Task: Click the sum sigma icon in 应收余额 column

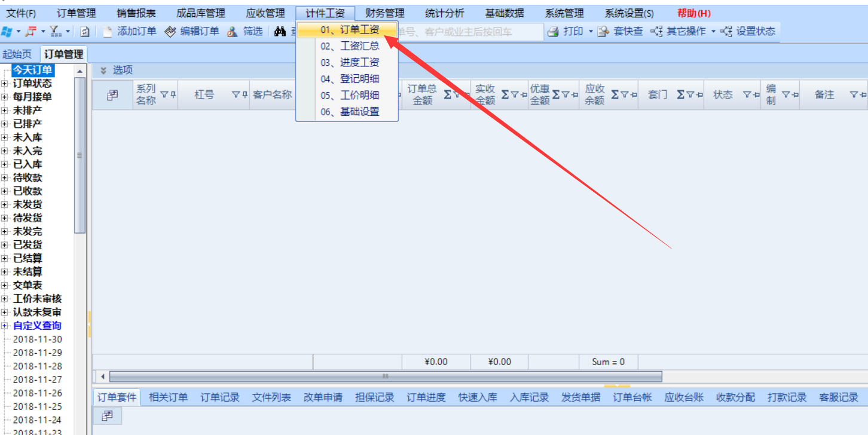Action: pos(615,94)
